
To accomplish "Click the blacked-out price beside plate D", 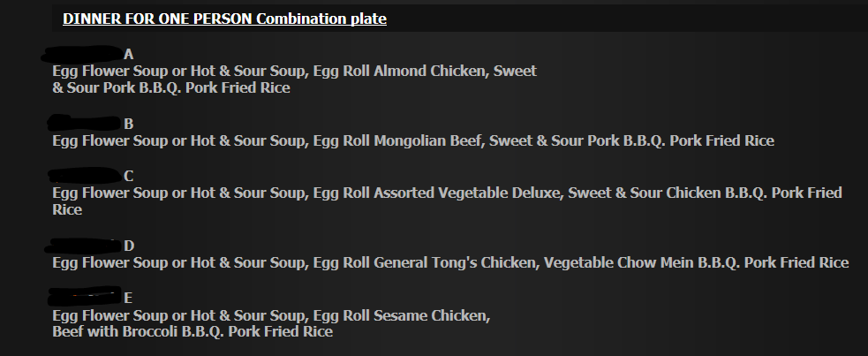I will click(84, 245).
